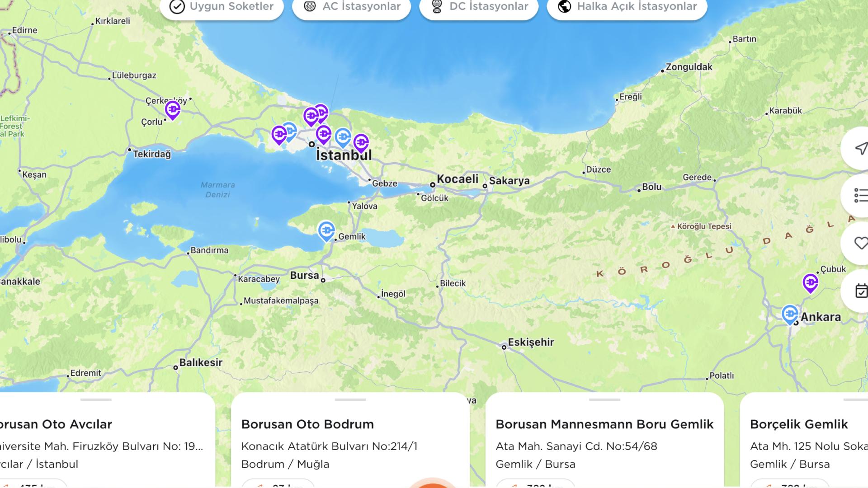
Task: Toggle the Halka Açık İstasyonlar filter
Action: [627, 7]
